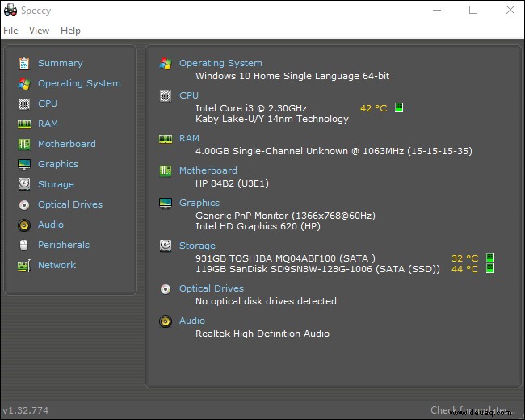Click the Storage hard-disk icon in sidebar
The height and width of the screenshot is (420, 525).
pyautogui.click(x=24, y=184)
